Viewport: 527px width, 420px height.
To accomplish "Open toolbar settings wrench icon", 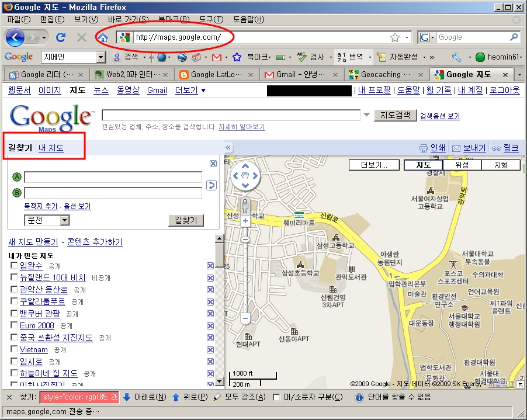I will click(456, 57).
